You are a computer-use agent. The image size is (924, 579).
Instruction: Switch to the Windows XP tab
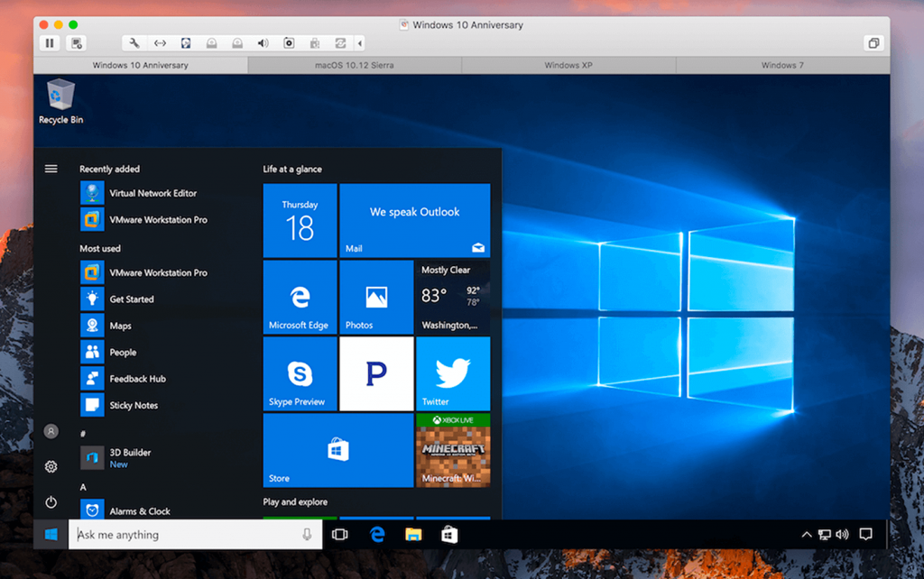click(x=568, y=65)
